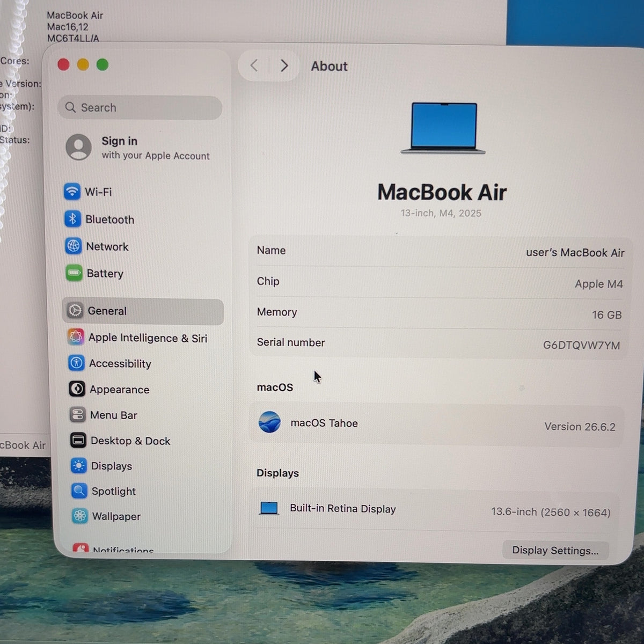
Task: Click the macOS Tahoe row label
Action: click(324, 423)
